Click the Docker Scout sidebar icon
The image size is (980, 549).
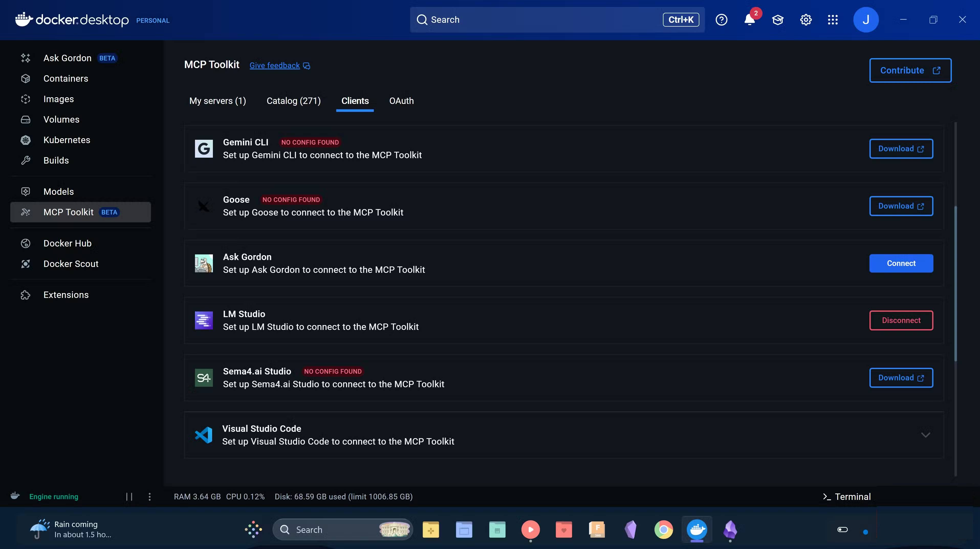(x=26, y=264)
